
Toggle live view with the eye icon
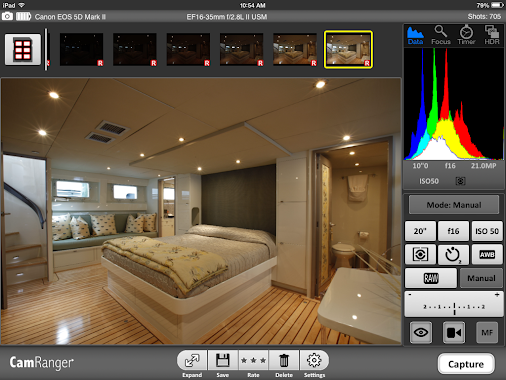pos(421,332)
